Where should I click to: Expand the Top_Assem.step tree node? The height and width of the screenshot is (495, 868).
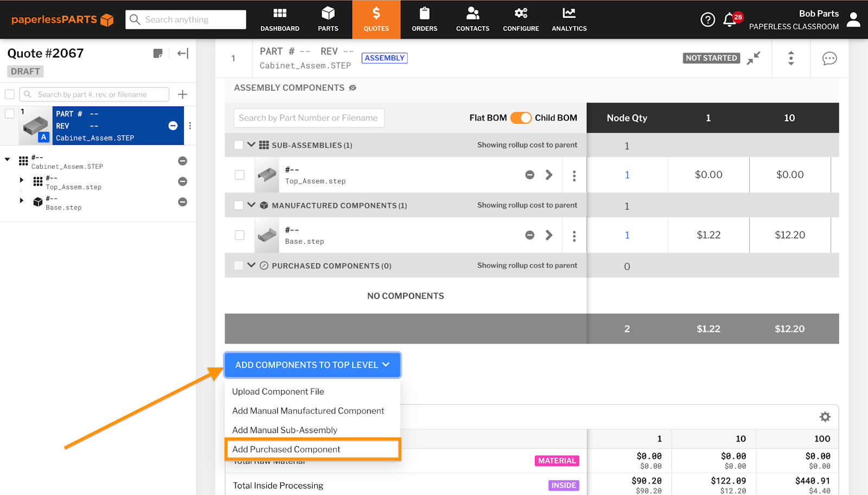[22, 180]
